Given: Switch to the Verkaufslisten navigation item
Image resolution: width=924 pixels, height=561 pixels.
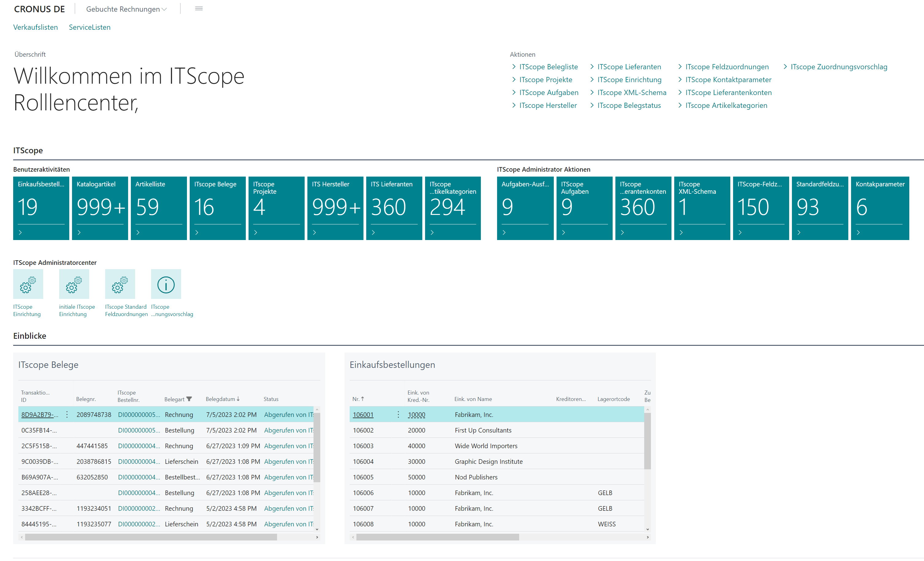Looking at the screenshot, I should click(36, 27).
